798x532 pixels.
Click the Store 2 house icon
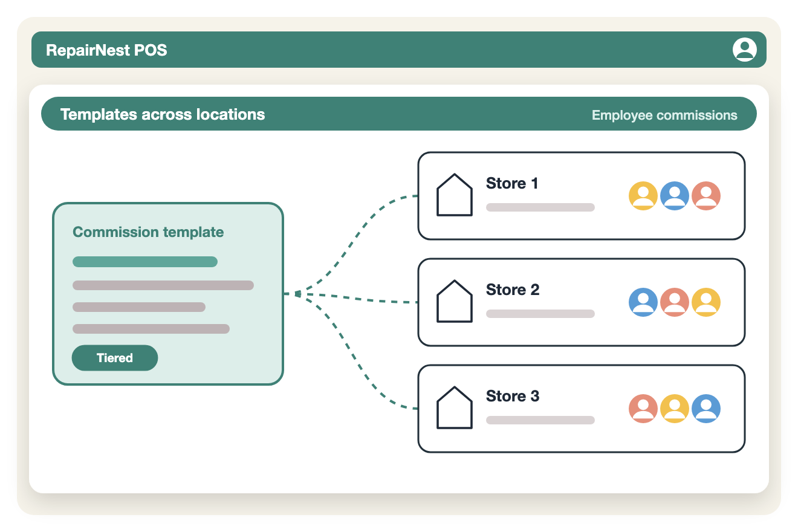[455, 301]
